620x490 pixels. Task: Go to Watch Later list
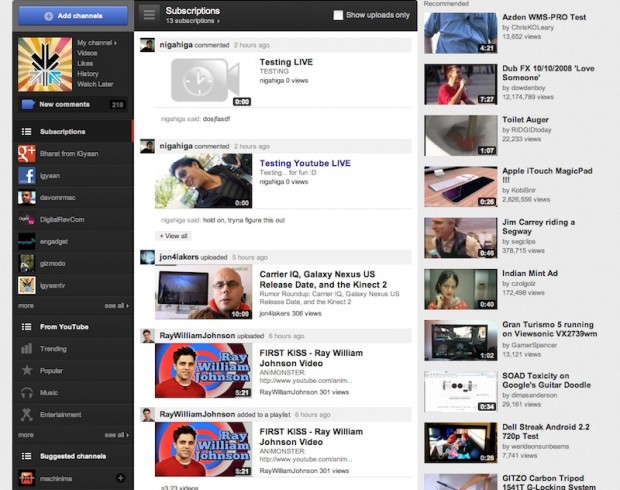94,84
